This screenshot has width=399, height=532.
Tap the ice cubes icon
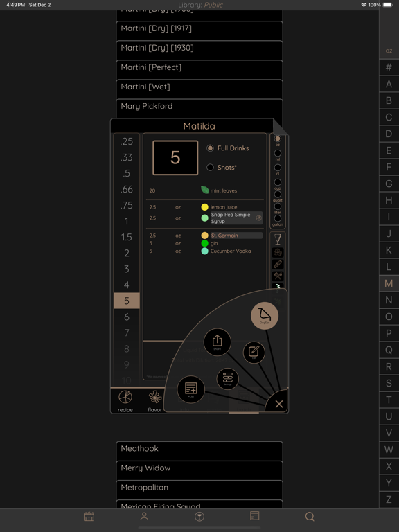pyautogui.click(x=278, y=252)
